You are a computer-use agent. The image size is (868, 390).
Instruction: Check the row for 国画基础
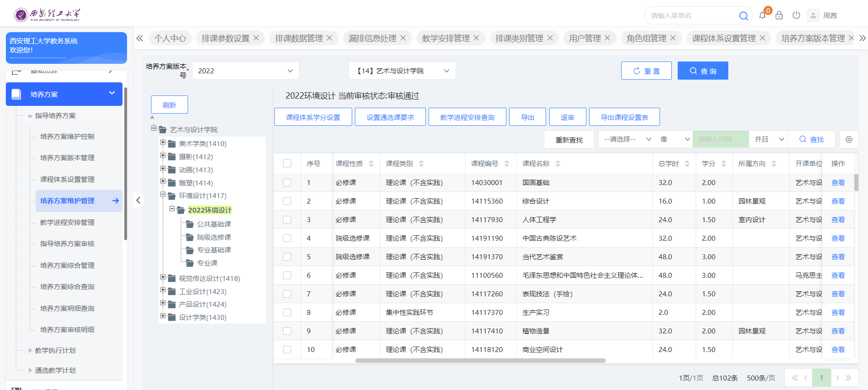pos(287,183)
